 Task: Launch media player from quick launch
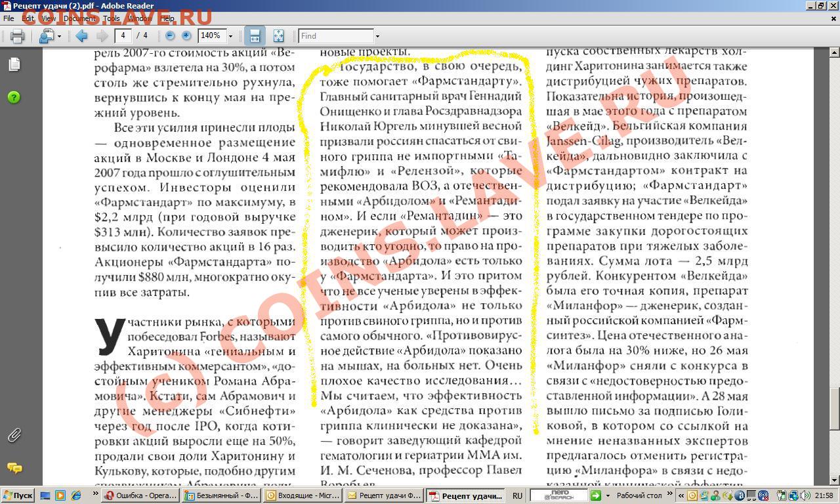tap(60, 496)
